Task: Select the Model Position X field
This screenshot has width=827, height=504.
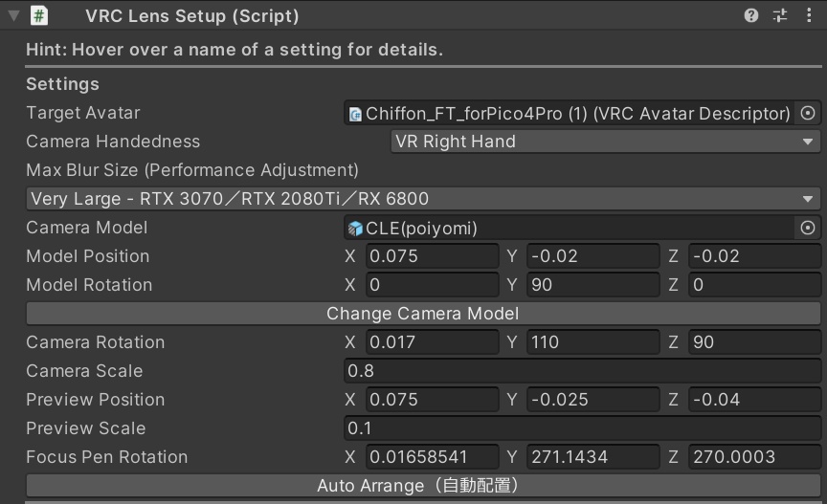Action: [432, 256]
